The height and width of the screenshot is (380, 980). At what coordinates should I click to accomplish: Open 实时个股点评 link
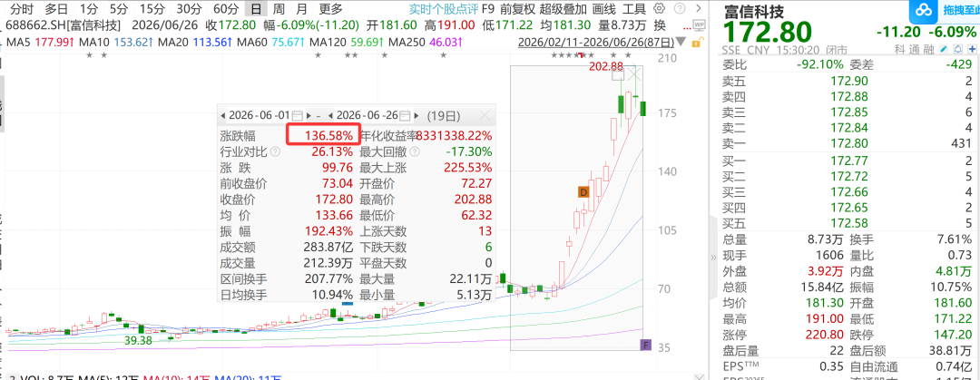[x=443, y=9]
